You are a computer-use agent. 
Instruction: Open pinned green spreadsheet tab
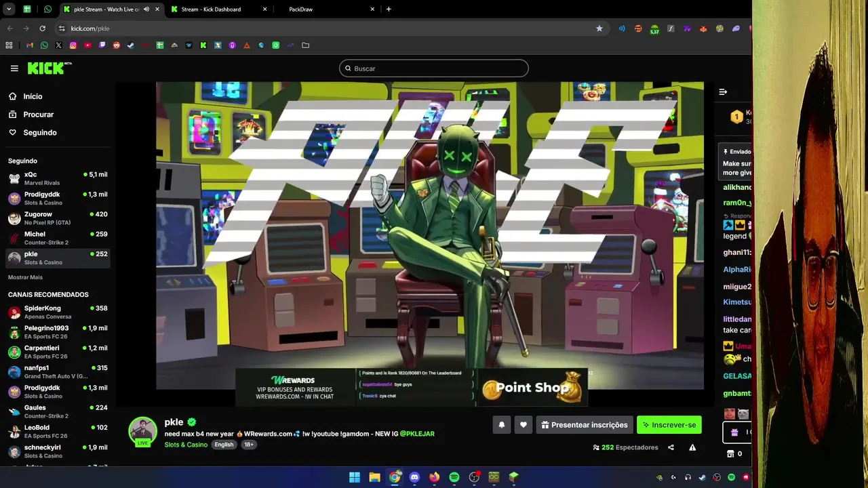click(x=27, y=9)
